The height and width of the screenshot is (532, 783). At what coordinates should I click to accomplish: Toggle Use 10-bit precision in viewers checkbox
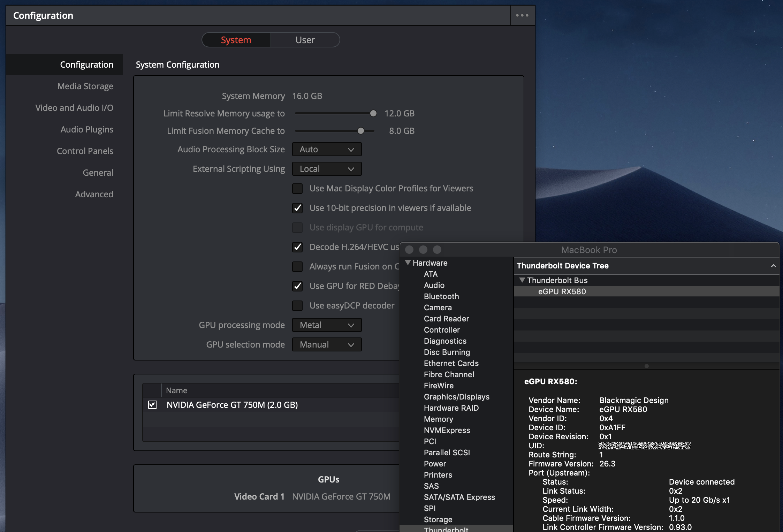[x=297, y=207]
